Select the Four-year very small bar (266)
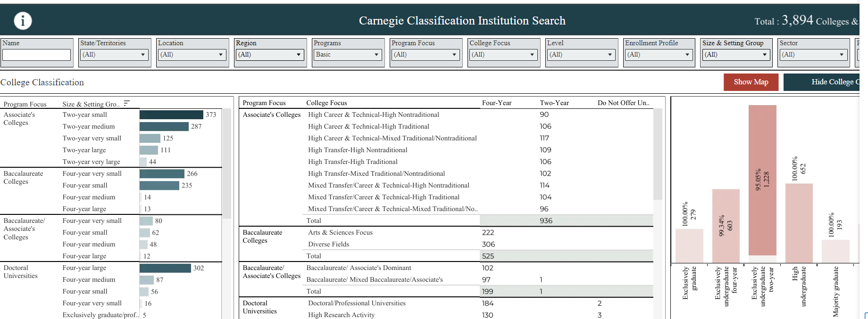Image resolution: width=868 pixels, height=319 pixels. click(x=162, y=173)
